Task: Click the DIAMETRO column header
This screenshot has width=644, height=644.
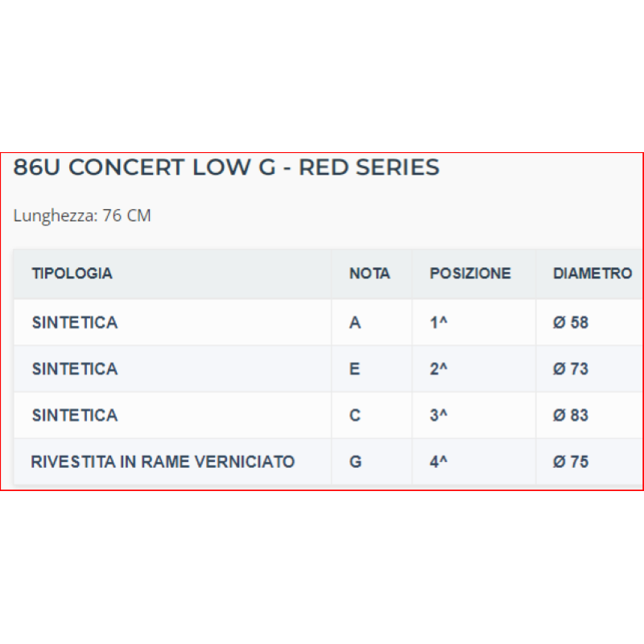Action: 592,274
